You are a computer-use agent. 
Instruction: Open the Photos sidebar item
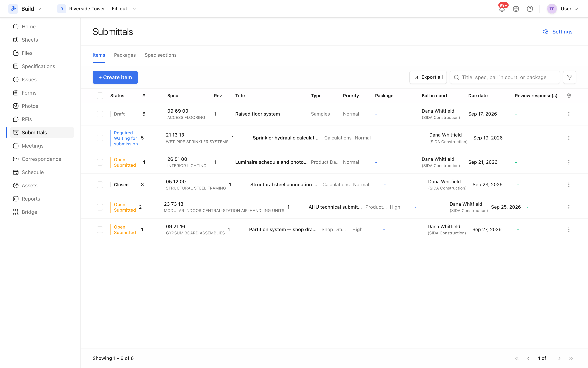coord(42,106)
